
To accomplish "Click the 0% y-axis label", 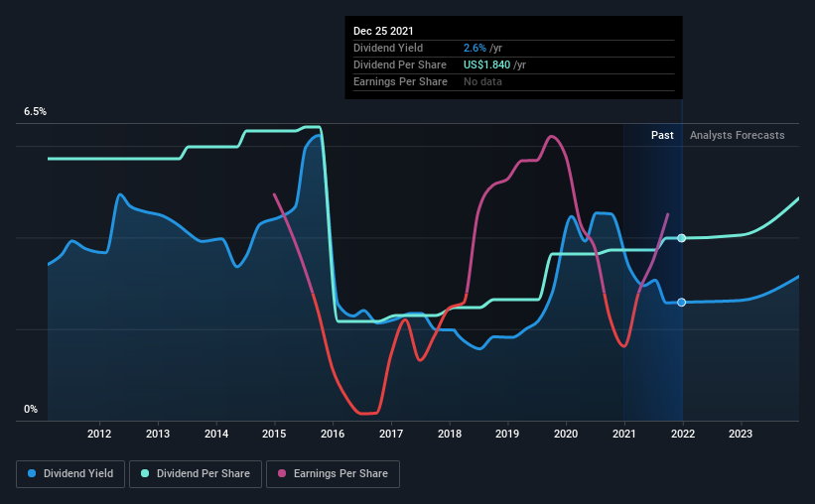I will [x=31, y=410].
